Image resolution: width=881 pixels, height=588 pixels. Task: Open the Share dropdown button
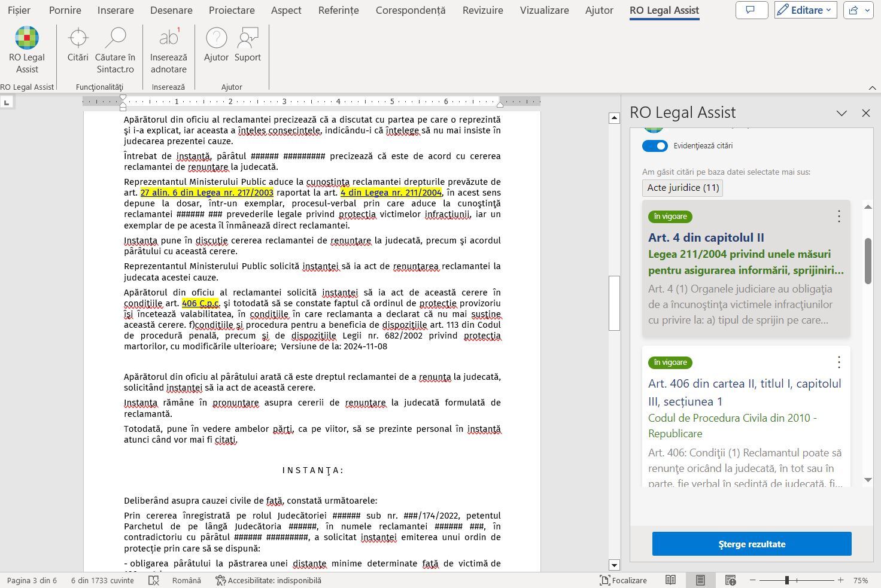click(x=859, y=10)
